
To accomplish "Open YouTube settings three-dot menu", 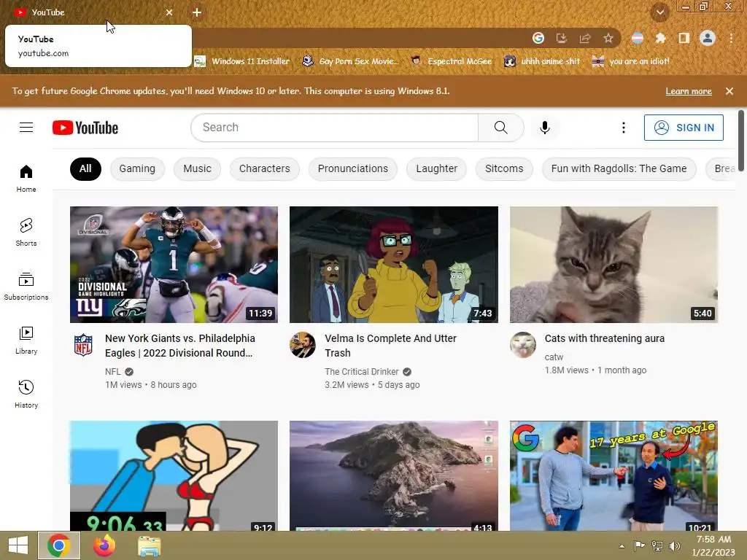I will [623, 128].
